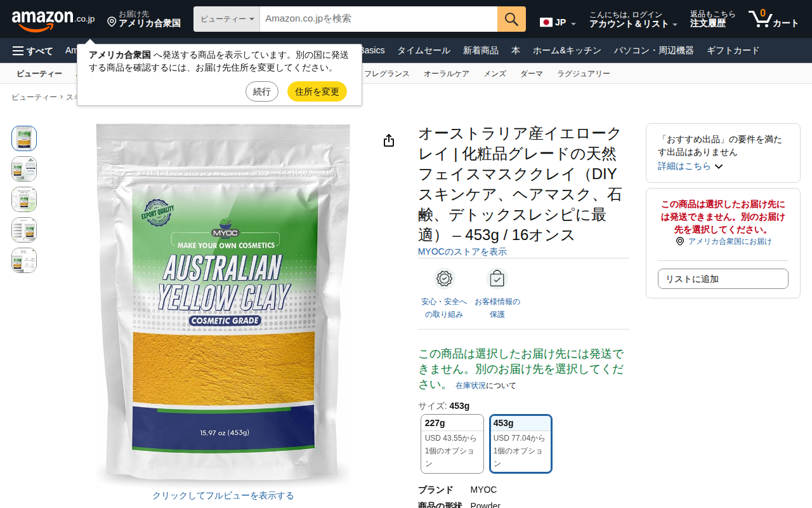Click the 住所を変更 yellow button
Screen dimensions: 812x508
pos(317,91)
